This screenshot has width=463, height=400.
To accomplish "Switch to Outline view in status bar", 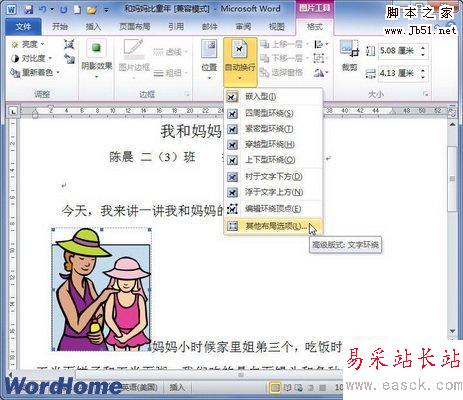I will 311,388.
